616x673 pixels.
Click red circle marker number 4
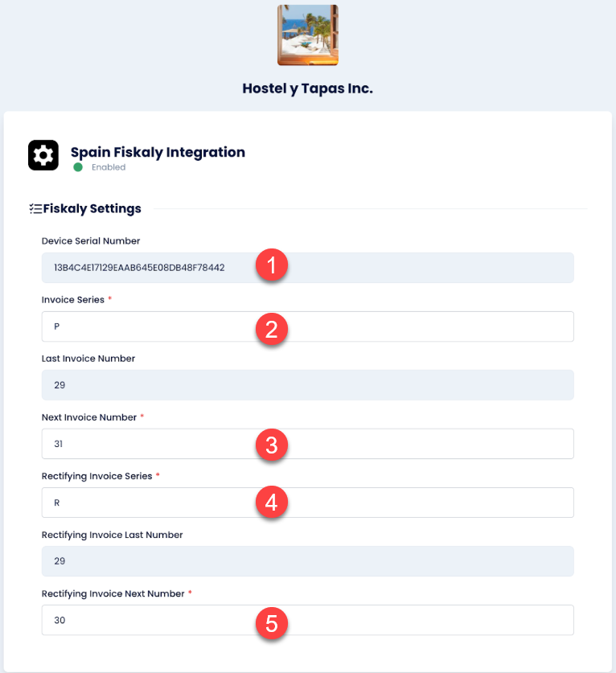(271, 503)
